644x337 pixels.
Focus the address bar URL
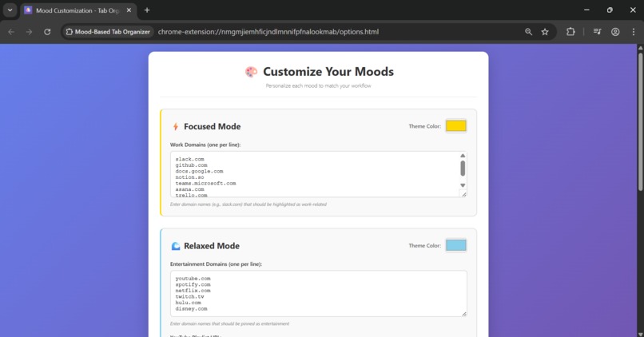268,32
